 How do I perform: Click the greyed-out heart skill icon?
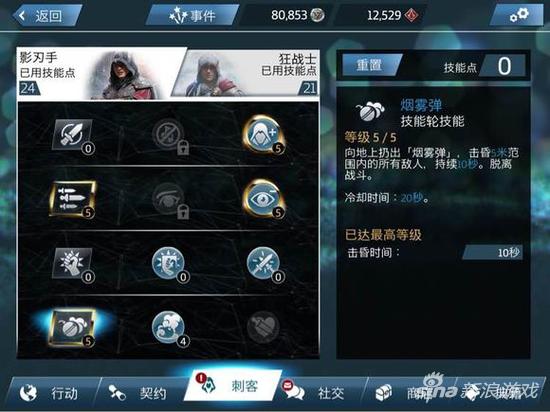click(263, 327)
